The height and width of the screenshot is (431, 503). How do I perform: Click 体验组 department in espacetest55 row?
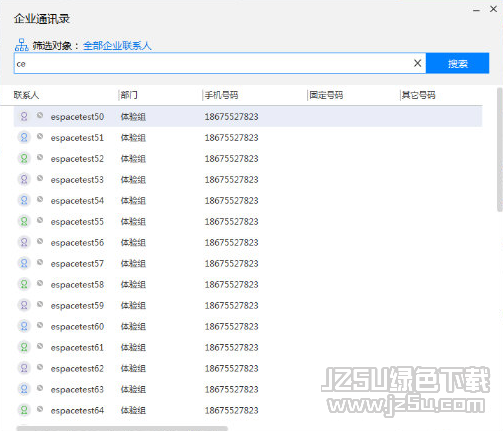point(133,222)
